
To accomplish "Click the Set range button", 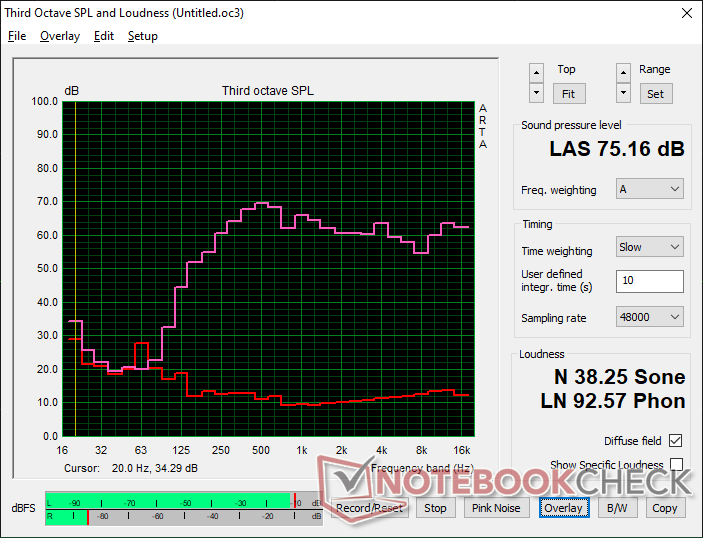I will tap(655, 94).
